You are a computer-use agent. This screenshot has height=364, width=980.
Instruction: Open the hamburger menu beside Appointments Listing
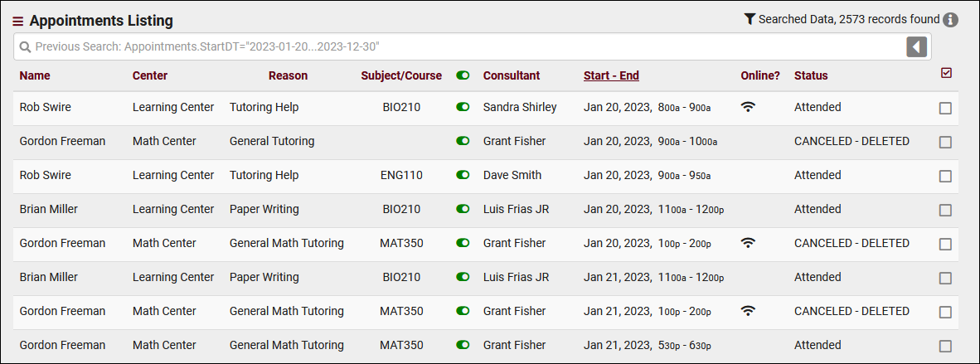(x=18, y=22)
